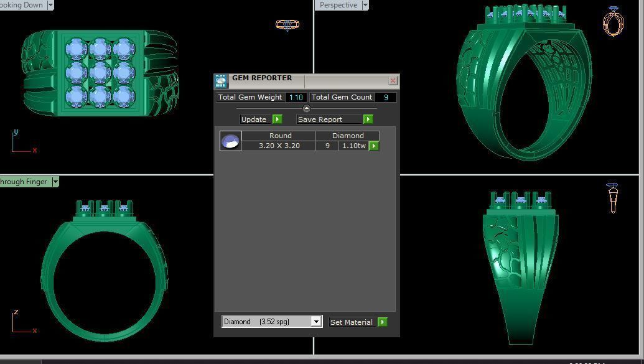Viewport: 644px width, 364px height.
Task: Close the Gem Reporter dialog
Action: click(x=393, y=80)
